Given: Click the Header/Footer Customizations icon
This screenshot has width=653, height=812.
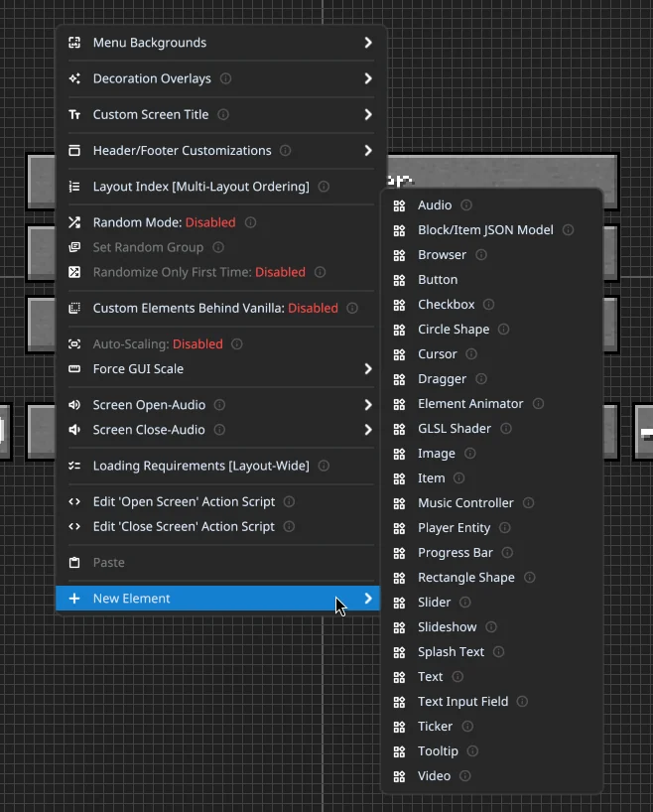Looking at the screenshot, I should coord(74,151).
